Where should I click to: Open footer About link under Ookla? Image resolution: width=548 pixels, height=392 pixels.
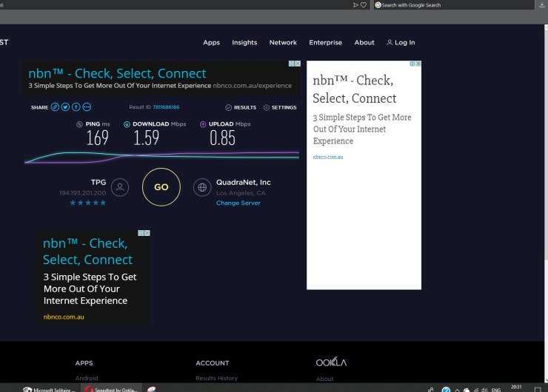324,379
